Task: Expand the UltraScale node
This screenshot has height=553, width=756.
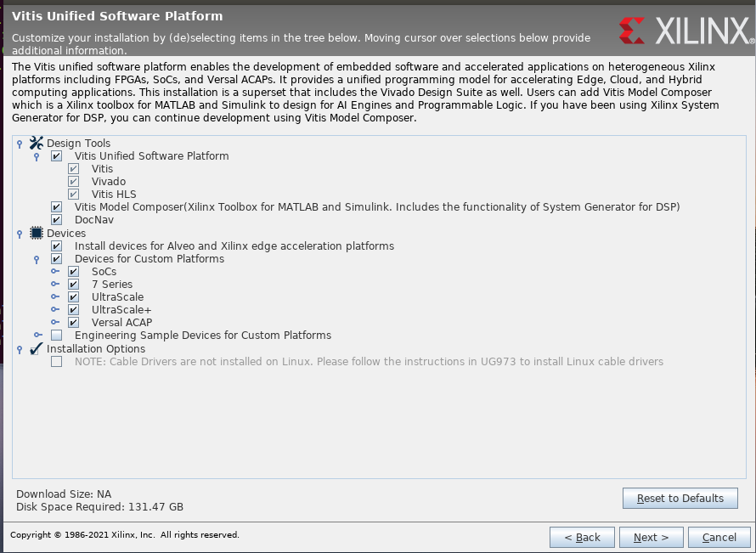Action: [55, 296]
